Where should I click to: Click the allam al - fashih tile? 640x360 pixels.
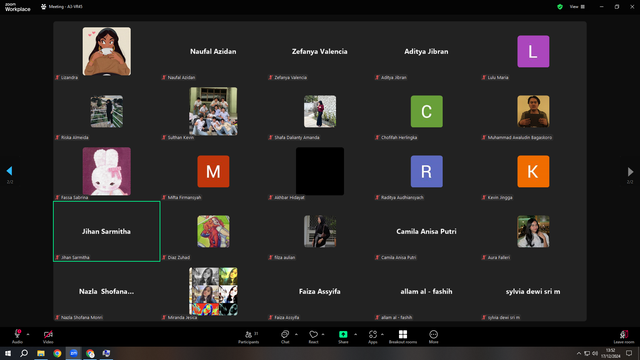pos(426,291)
